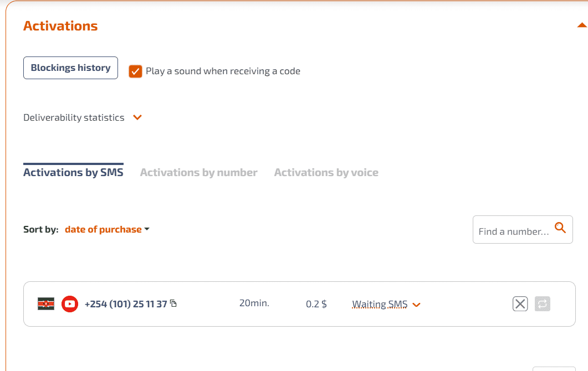The width and height of the screenshot is (588, 371).
Task: Disable the play sound on code checkbox
Action: click(135, 71)
